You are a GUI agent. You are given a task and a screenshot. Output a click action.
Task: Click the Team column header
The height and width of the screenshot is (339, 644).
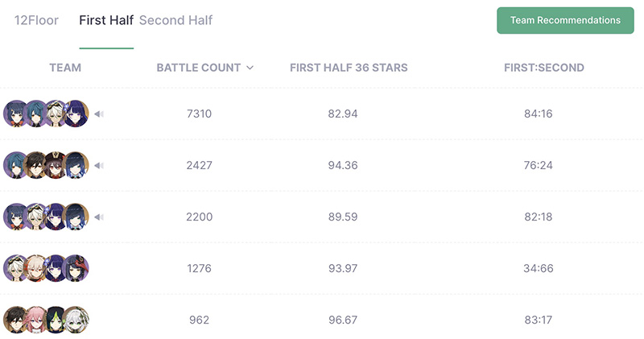point(65,68)
